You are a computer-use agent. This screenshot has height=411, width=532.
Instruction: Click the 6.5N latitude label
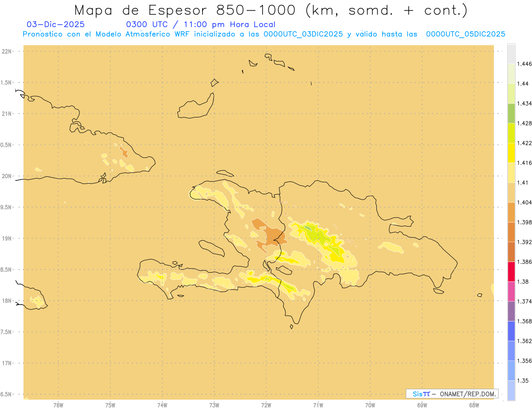tap(6, 394)
